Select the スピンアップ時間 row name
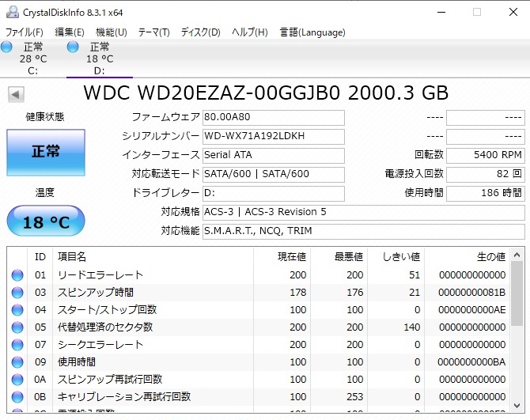The image size is (530, 420). (x=96, y=293)
